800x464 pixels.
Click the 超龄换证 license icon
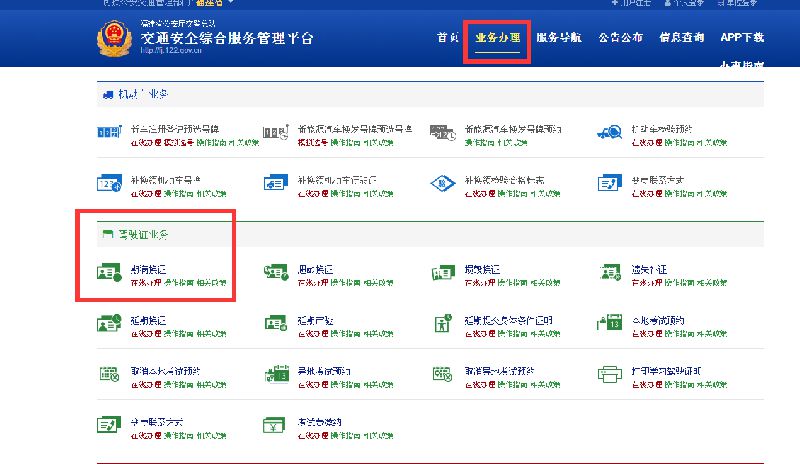[276, 272]
